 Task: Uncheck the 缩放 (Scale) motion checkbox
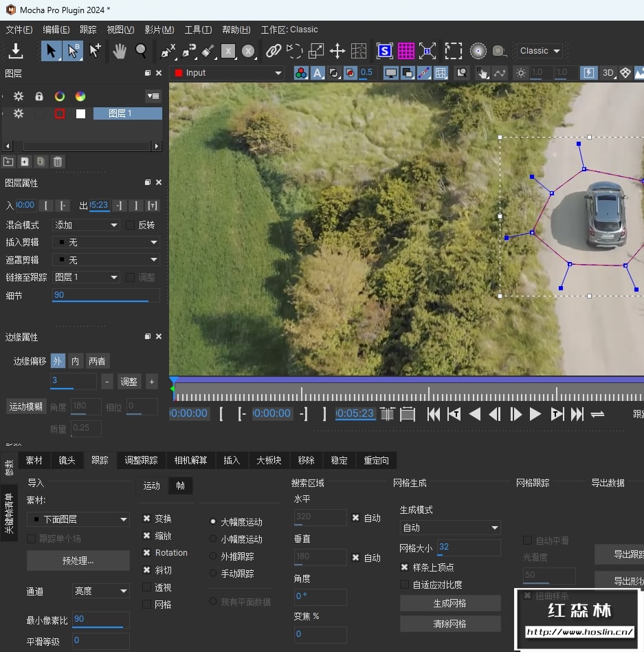(147, 536)
